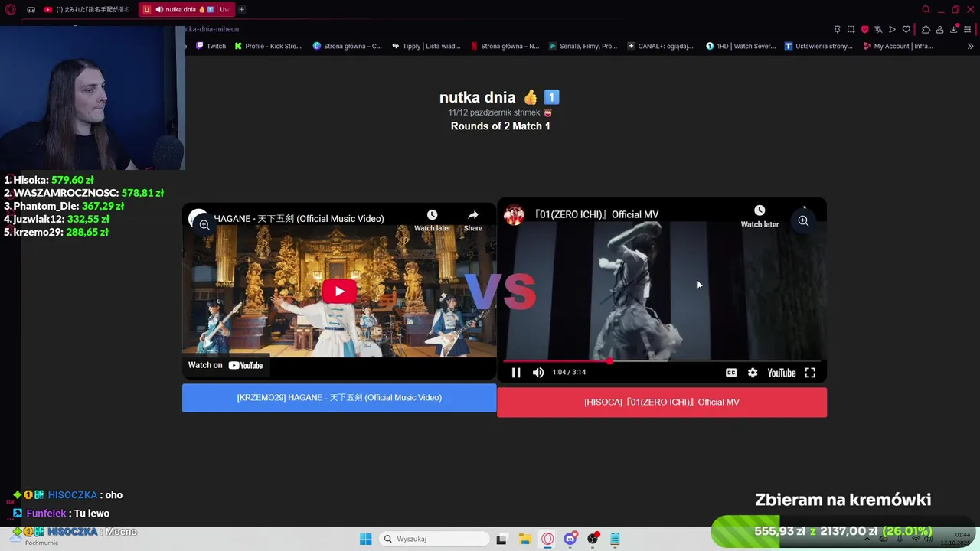Click the Wyszukaj taskbar search field
980x551 pixels.
pos(436,539)
